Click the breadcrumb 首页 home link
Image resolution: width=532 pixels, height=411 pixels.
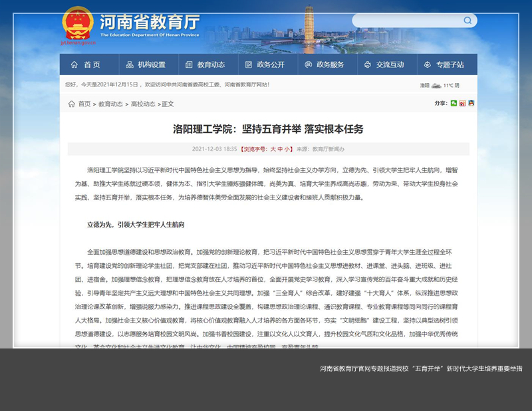click(84, 104)
